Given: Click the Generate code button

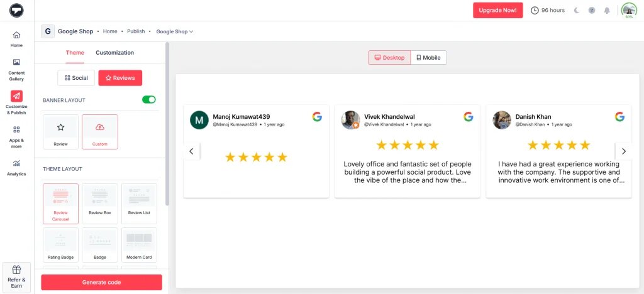Looking at the screenshot, I should (101, 282).
